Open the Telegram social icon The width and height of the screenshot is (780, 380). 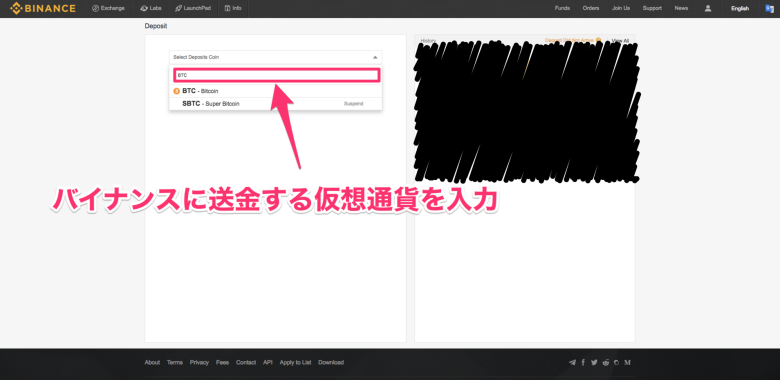[572, 363]
